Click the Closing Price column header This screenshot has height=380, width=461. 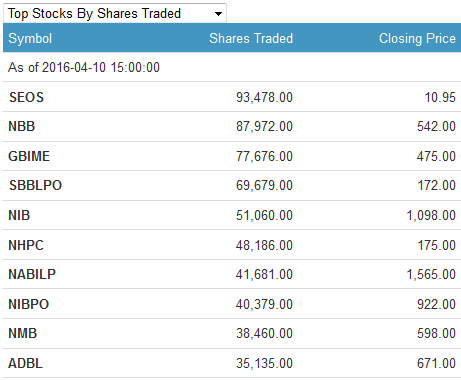click(x=417, y=39)
